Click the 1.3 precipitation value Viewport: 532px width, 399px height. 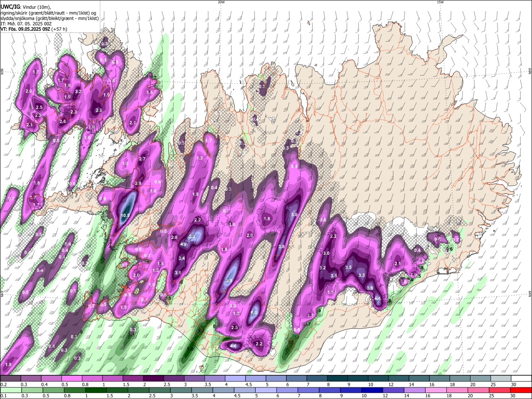tap(199, 158)
